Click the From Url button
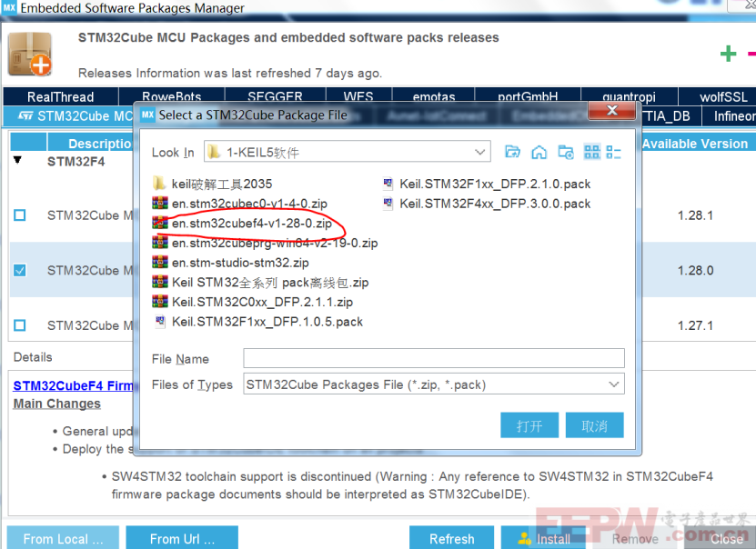Image resolution: width=756 pixels, height=549 pixels. 182,538
